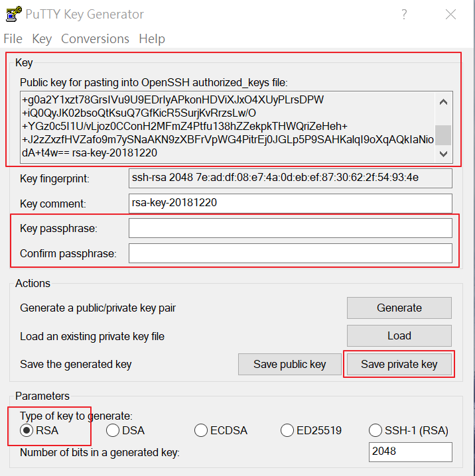
Task: Open the Help menu
Action: 152,39
